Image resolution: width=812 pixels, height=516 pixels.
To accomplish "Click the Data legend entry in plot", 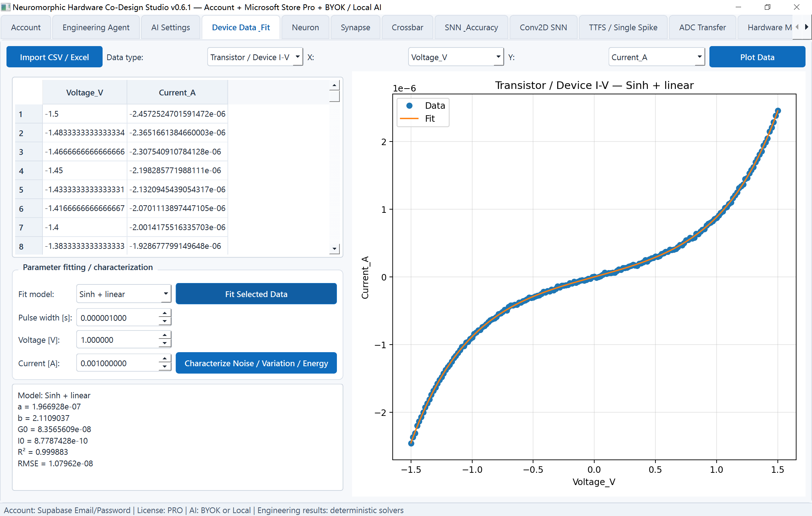I will (425, 106).
